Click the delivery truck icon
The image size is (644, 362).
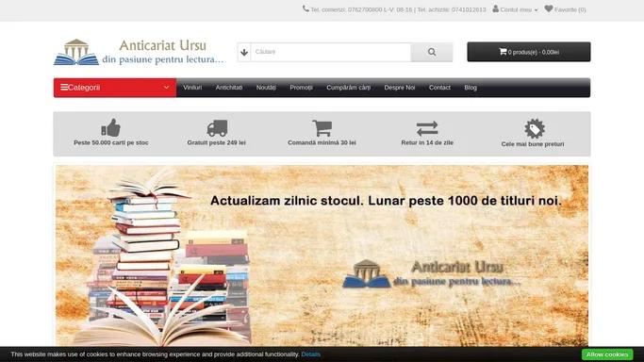coord(217,128)
